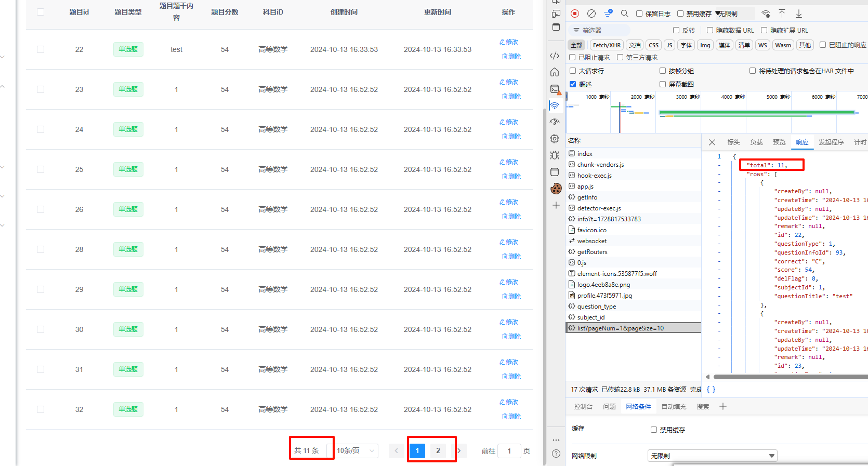Open Welcome home icon in DevTools sidebar
The height and width of the screenshot is (466, 868).
[x=555, y=72]
